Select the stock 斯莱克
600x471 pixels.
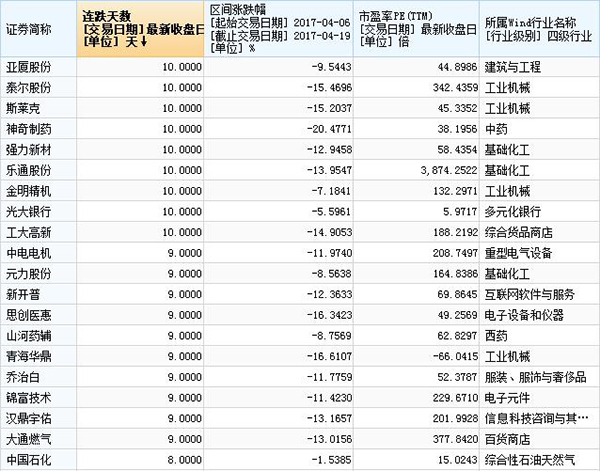(x=23, y=109)
